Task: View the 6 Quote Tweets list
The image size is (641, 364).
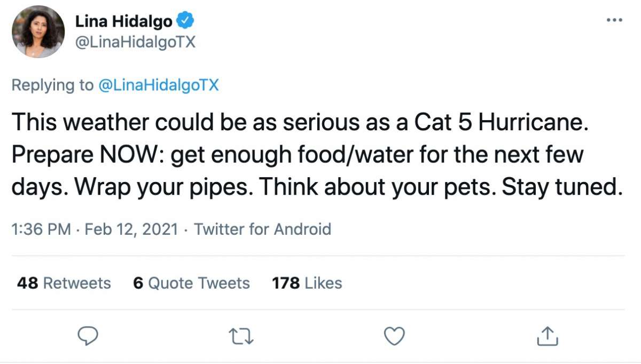Action: 191,283
